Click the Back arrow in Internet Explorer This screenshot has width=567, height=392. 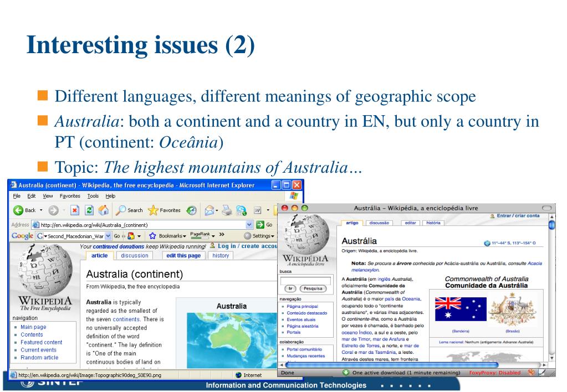tap(18, 210)
